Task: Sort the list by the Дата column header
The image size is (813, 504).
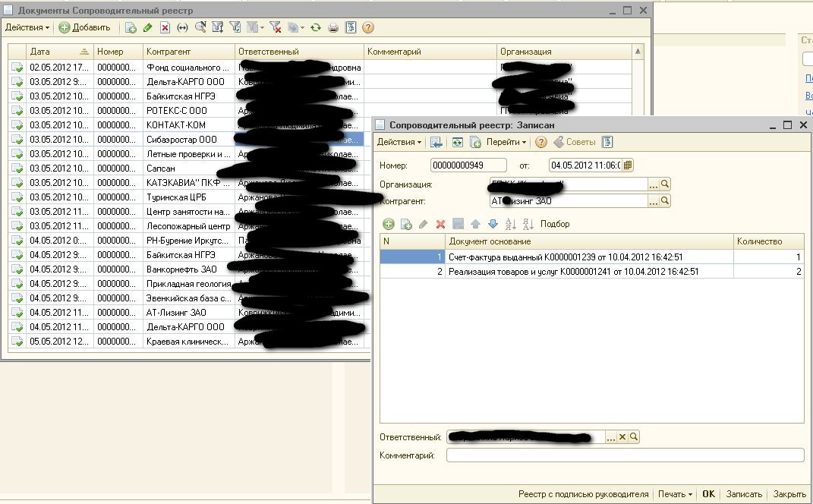Action: [x=60, y=52]
